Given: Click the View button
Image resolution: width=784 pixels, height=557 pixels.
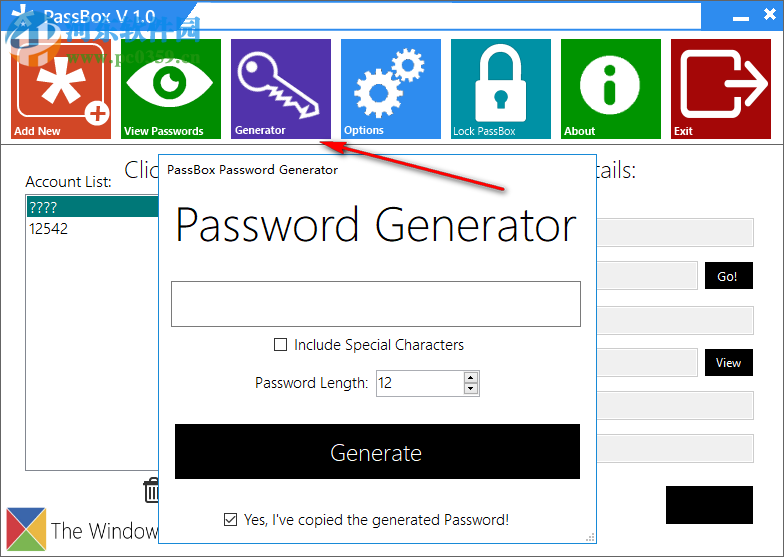Looking at the screenshot, I should 728,363.
